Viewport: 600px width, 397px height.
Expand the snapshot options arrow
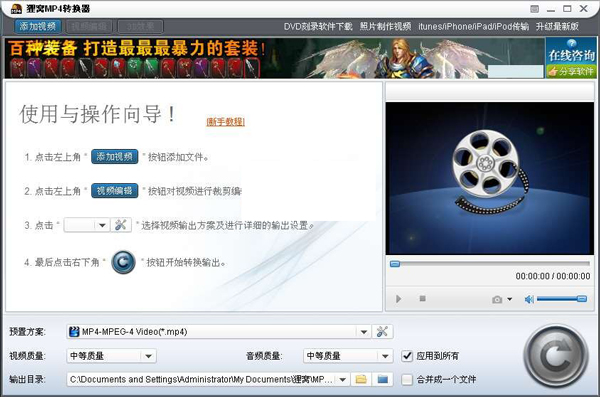(510, 299)
